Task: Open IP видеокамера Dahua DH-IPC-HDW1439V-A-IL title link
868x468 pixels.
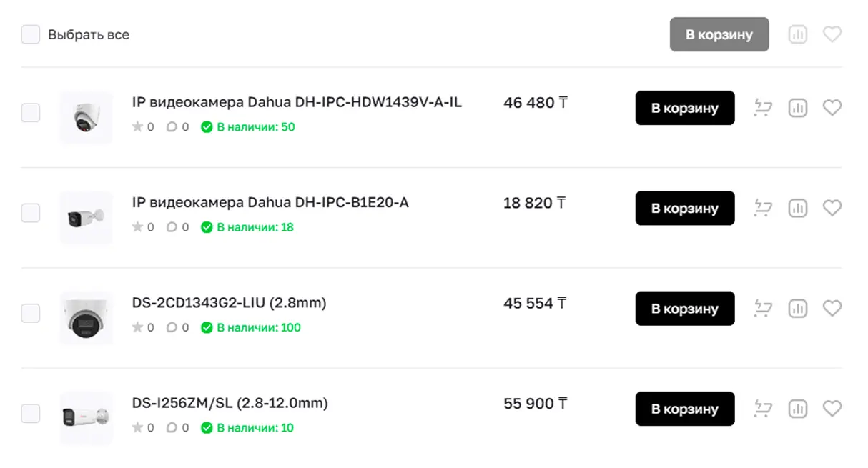Action: point(297,102)
